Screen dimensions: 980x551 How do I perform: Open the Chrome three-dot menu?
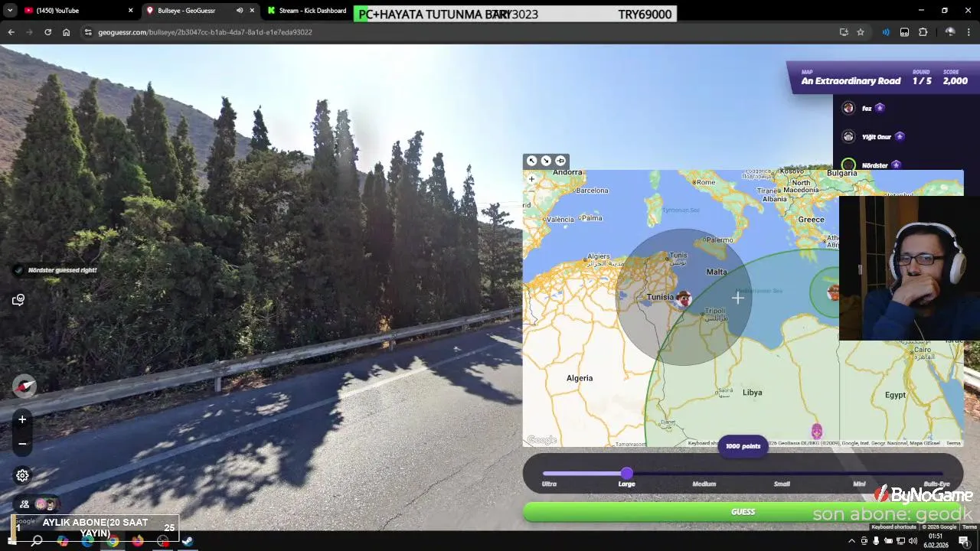click(969, 32)
